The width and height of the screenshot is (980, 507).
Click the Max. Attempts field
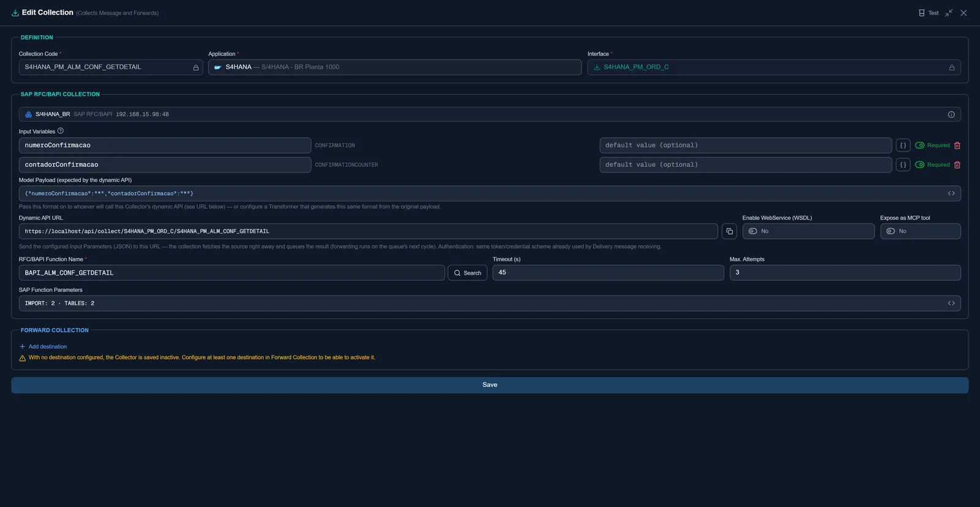[x=845, y=273]
